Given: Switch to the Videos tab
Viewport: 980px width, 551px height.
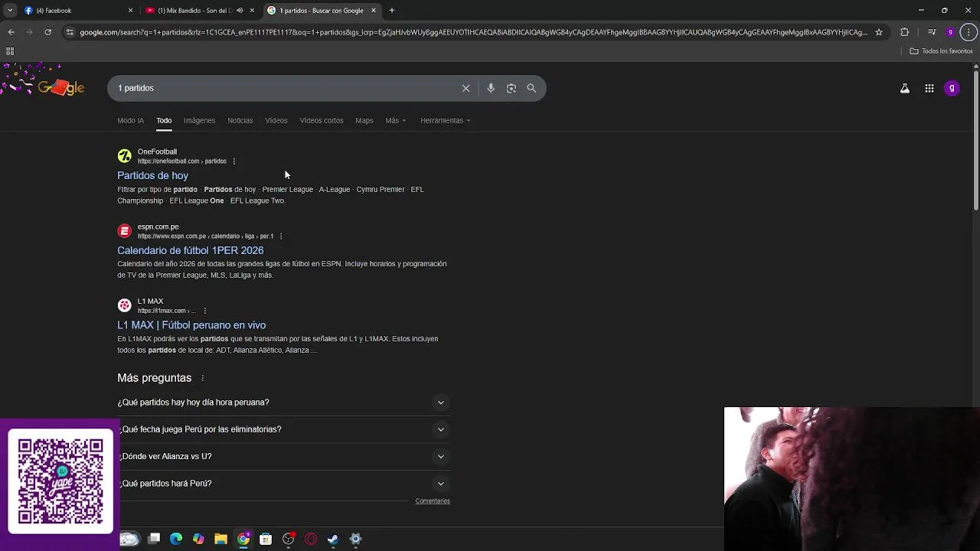Looking at the screenshot, I should pyautogui.click(x=276, y=120).
